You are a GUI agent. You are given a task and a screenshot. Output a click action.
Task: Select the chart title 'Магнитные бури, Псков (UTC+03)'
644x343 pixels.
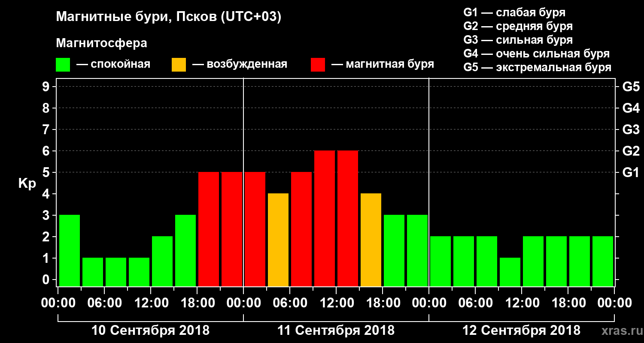[x=169, y=18]
